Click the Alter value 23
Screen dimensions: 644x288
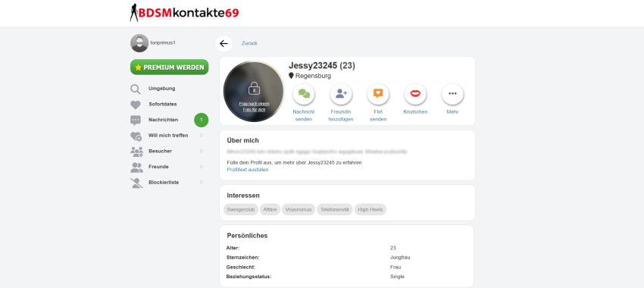coord(393,248)
